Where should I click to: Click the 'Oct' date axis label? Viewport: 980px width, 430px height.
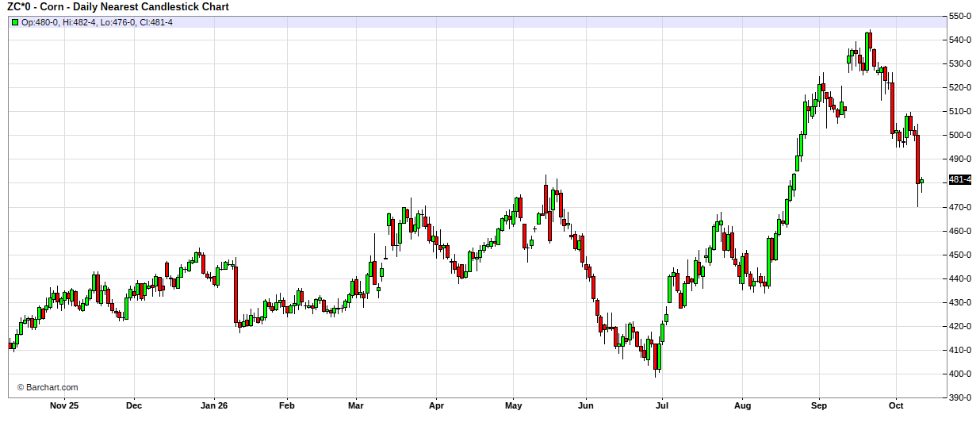tap(896, 406)
